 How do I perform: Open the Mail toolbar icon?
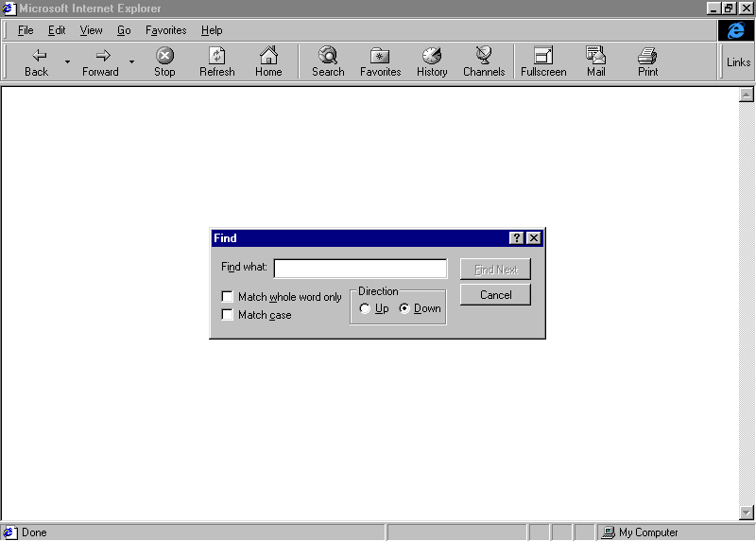(596, 55)
